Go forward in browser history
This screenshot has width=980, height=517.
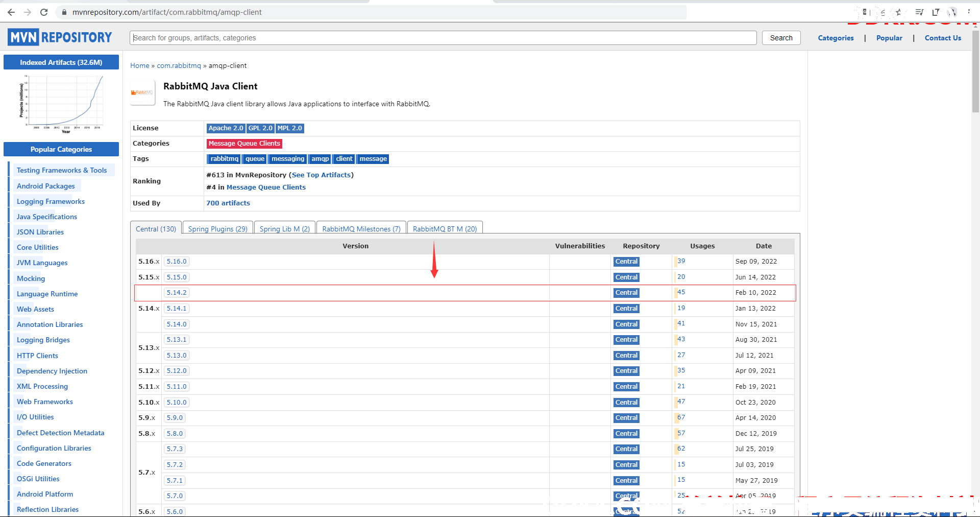28,12
